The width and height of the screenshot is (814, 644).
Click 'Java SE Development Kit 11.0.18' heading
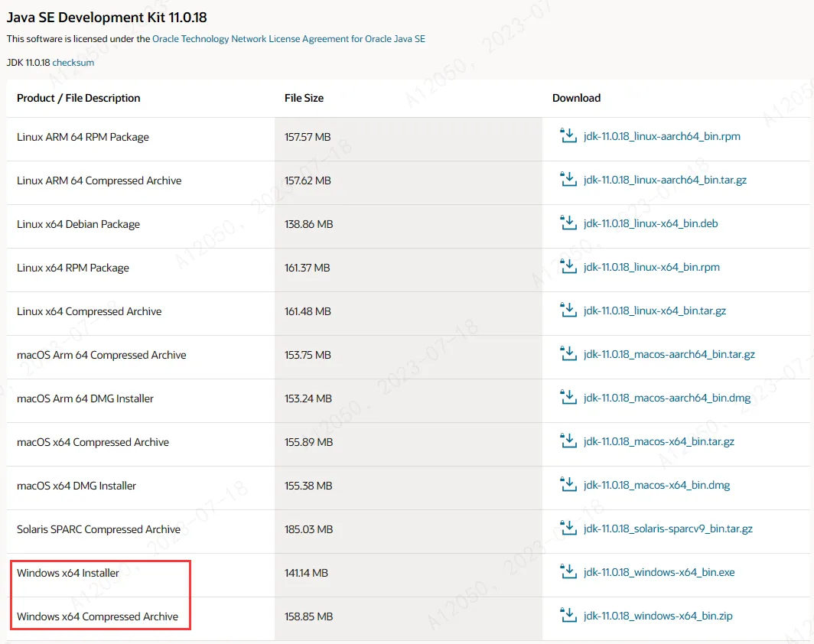107,17
